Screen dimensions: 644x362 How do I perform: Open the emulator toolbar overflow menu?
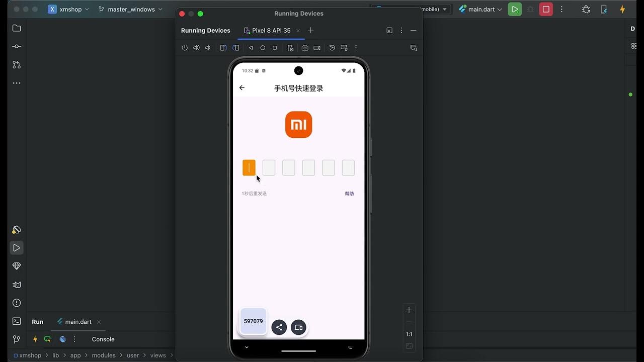pos(356,48)
